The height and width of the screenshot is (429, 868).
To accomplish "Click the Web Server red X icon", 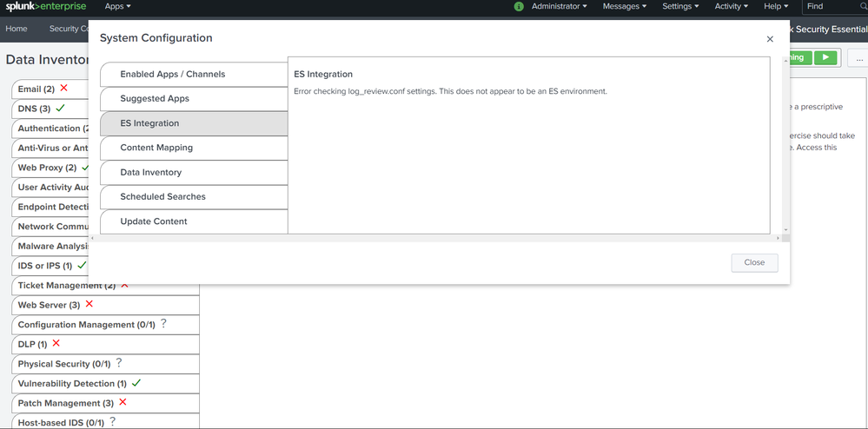I will point(89,304).
